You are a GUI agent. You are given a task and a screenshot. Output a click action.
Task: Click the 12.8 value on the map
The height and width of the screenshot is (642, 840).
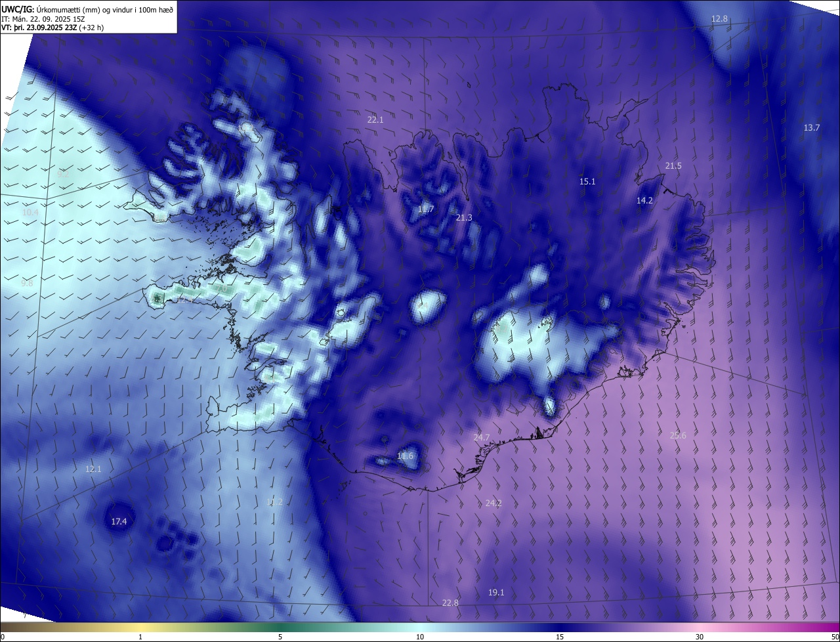point(719,19)
